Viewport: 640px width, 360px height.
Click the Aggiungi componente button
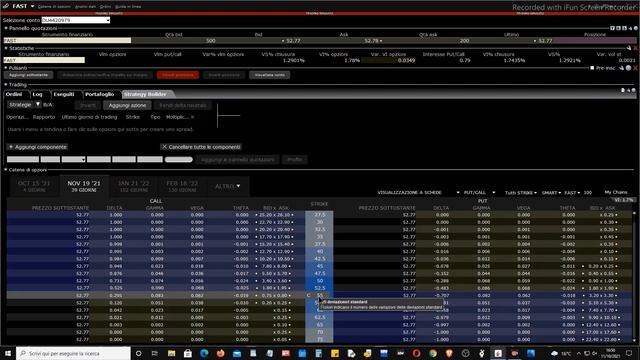pos(38,147)
